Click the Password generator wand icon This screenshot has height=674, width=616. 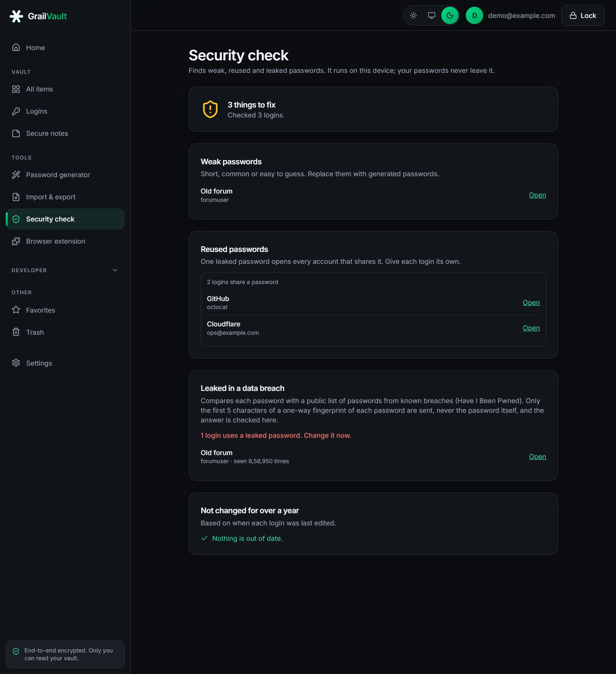click(16, 175)
